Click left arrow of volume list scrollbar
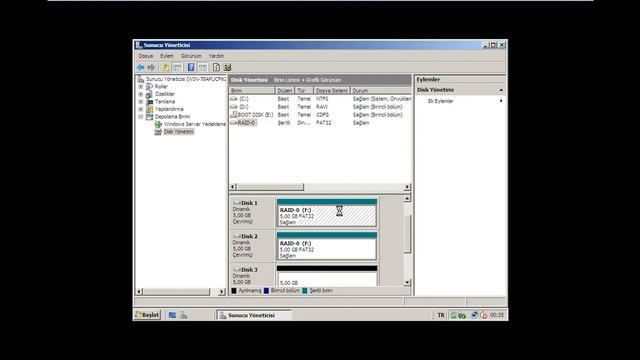 [233, 187]
